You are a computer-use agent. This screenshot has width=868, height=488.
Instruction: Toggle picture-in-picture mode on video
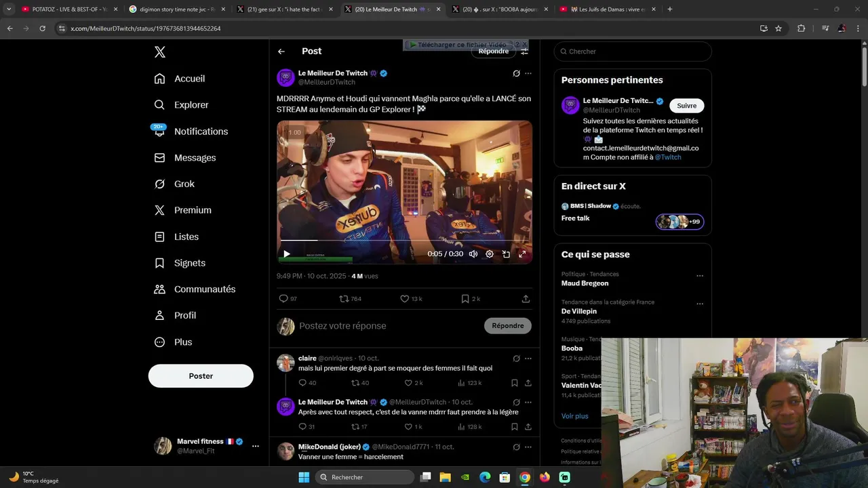pos(506,254)
